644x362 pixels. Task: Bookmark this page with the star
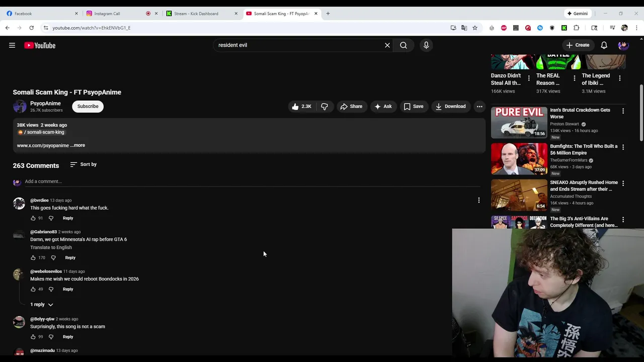[x=474, y=28]
